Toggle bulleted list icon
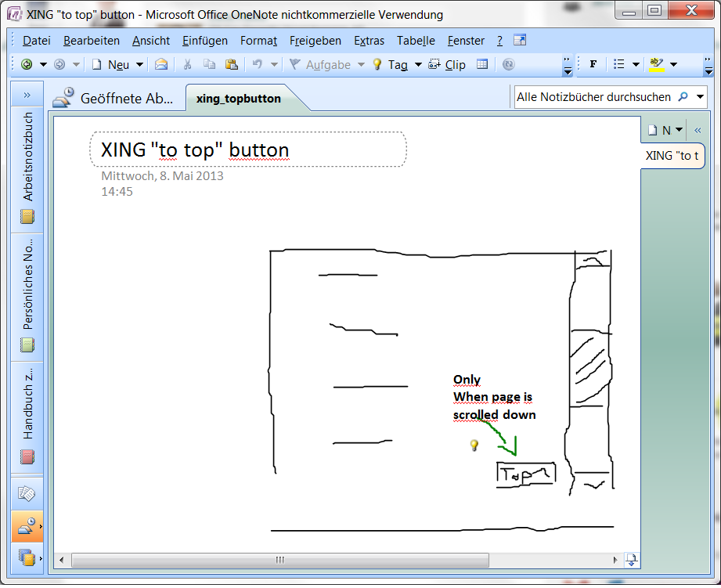This screenshot has height=588, width=721. click(x=619, y=64)
